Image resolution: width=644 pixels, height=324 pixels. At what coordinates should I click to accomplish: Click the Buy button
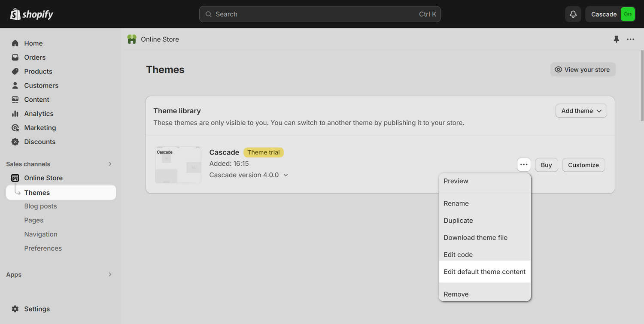546,165
